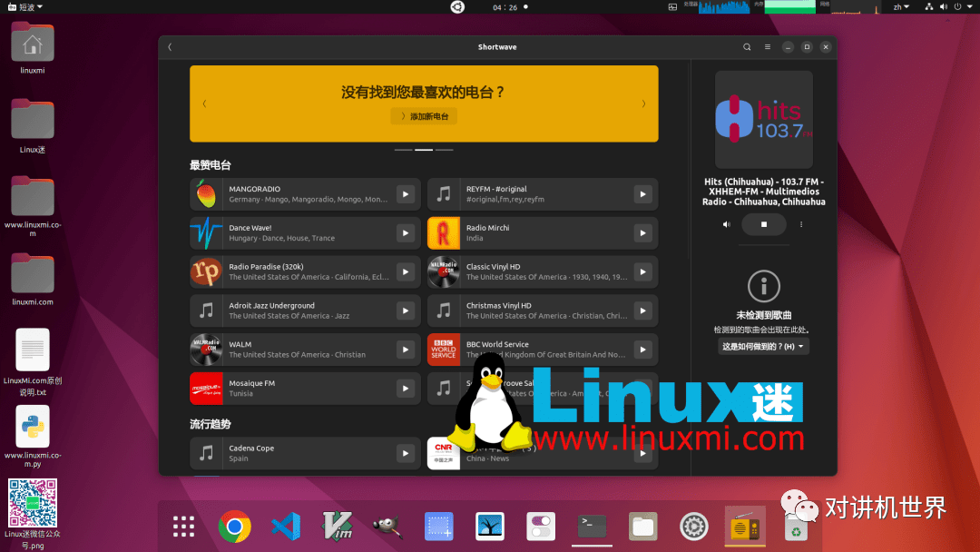Viewport: 980px width, 552px height.
Task: Go back with the header back arrow
Action: click(x=170, y=47)
